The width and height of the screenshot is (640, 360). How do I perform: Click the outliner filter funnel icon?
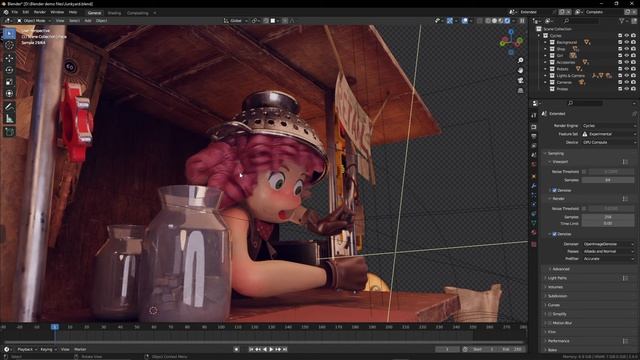(622, 20)
